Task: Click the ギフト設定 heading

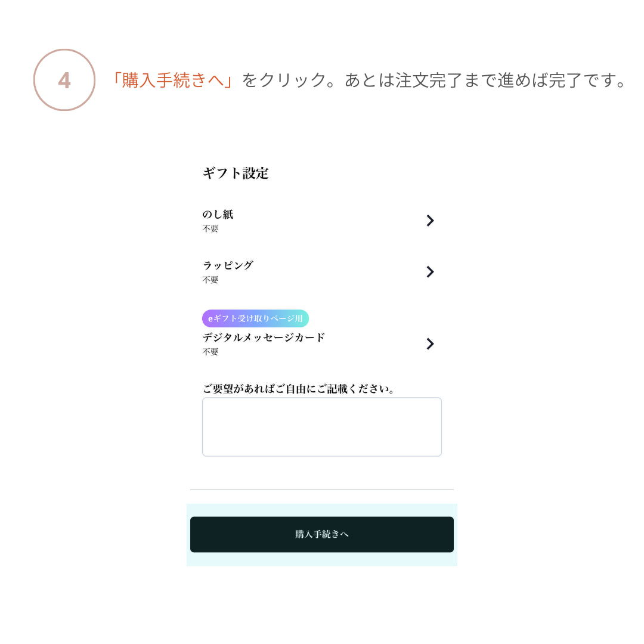Action: pos(236,174)
